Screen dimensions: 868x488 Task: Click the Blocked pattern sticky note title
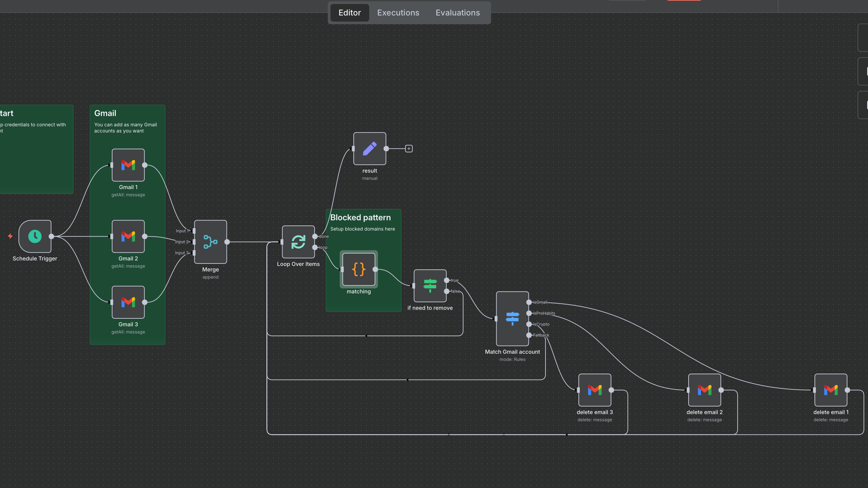360,217
